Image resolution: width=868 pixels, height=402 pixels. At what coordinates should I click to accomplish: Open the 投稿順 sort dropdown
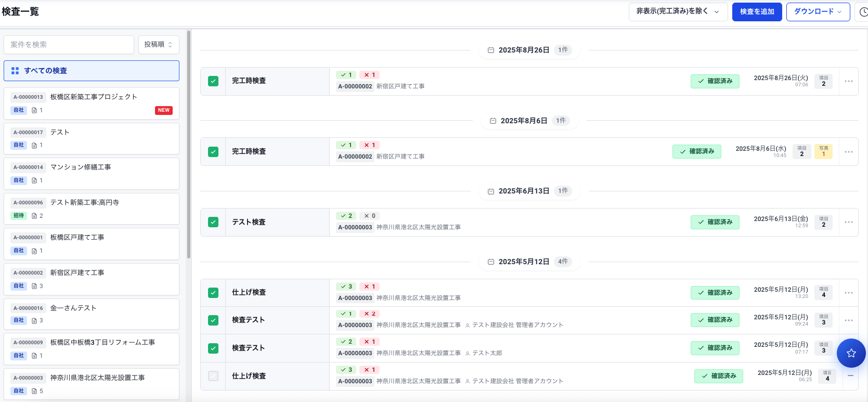click(158, 45)
